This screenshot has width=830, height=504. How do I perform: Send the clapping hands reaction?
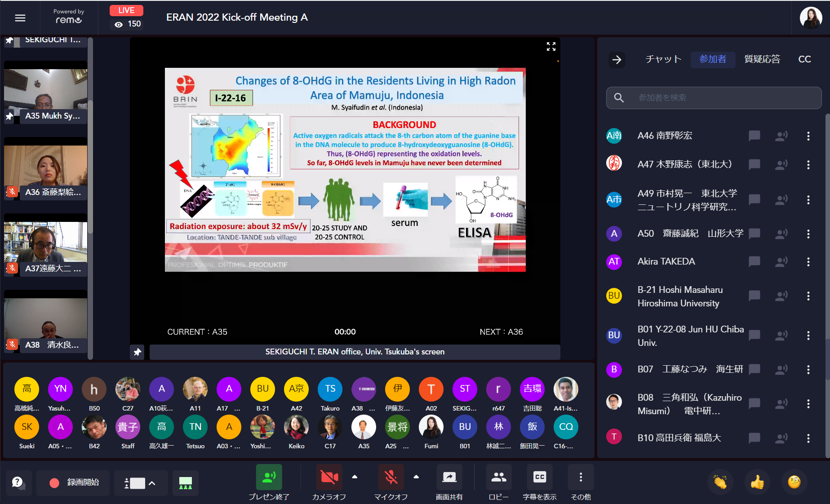(x=720, y=482)
